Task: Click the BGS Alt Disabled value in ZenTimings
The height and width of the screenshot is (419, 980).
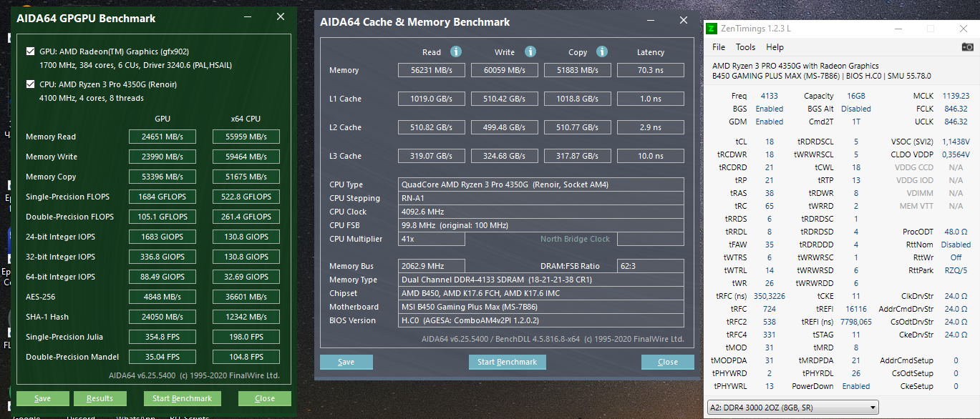Action: click(856, 109)
